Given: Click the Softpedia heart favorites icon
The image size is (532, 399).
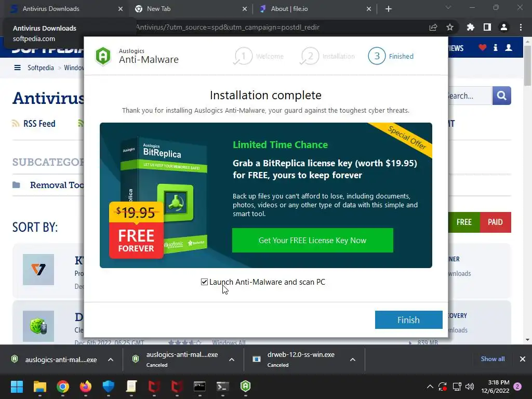Looking at the screenshot, I should click(x=483, y=47).
